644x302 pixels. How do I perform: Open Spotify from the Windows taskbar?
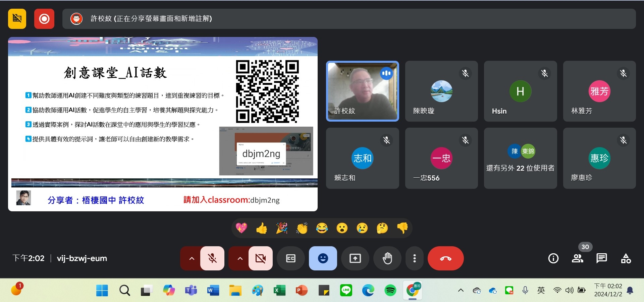coord(390,290)
